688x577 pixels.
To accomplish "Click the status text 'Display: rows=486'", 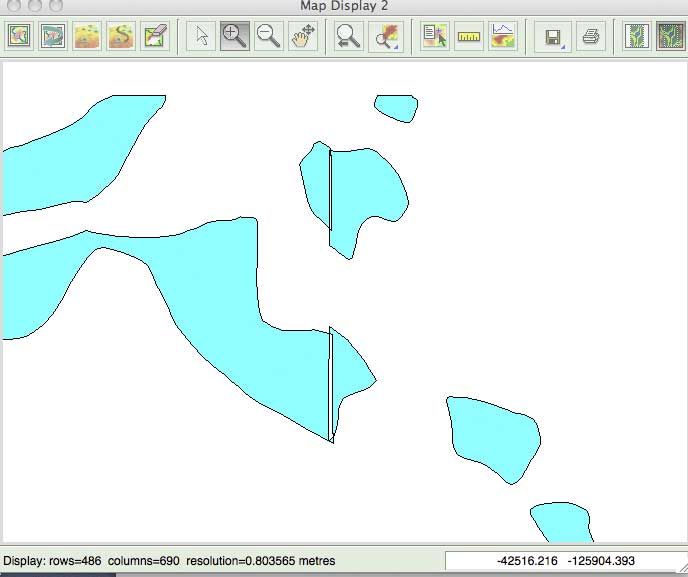I will 52,561.
